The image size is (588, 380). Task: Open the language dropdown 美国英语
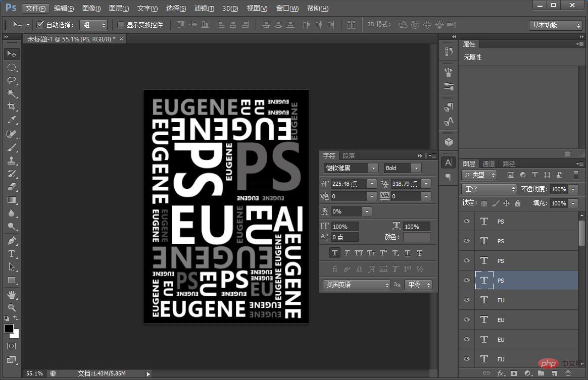click(357, 285)
